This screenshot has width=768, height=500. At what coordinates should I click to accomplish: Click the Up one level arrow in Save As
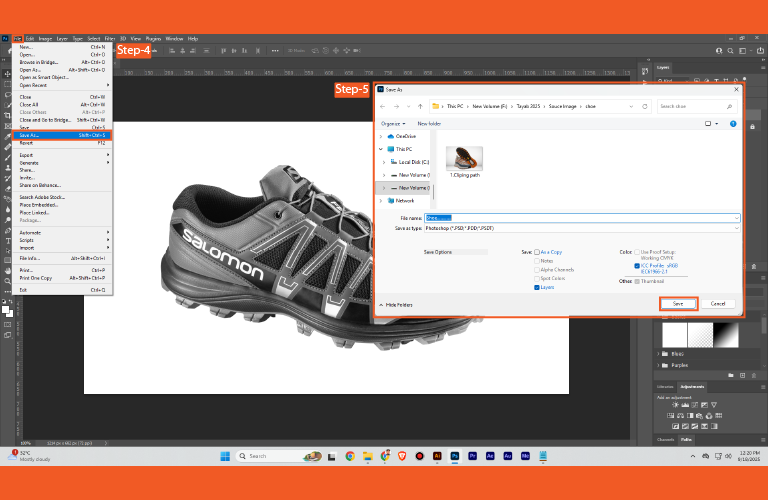pyautogui.click(x=421, y=105)
